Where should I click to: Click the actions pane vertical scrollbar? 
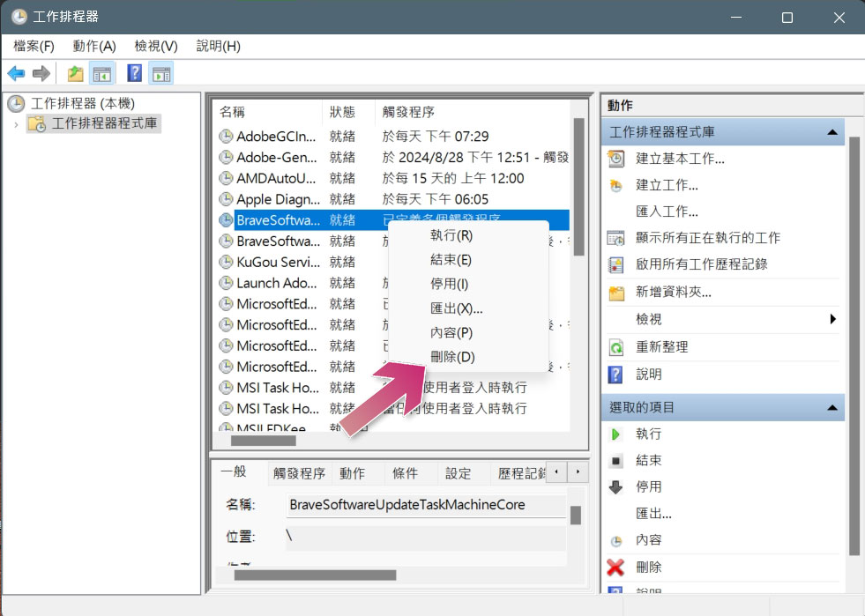854,345
